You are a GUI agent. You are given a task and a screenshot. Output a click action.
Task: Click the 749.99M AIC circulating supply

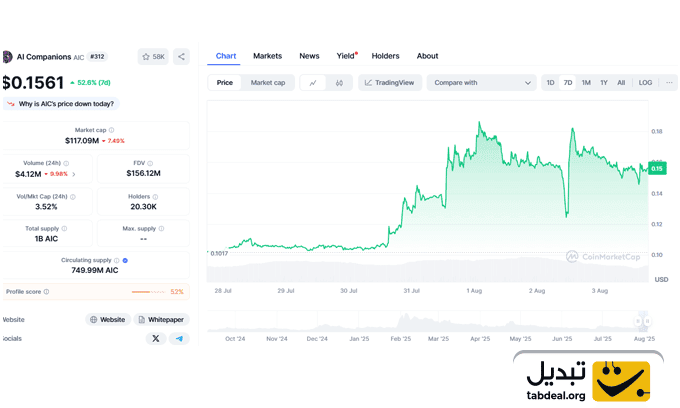pos(95,271)
